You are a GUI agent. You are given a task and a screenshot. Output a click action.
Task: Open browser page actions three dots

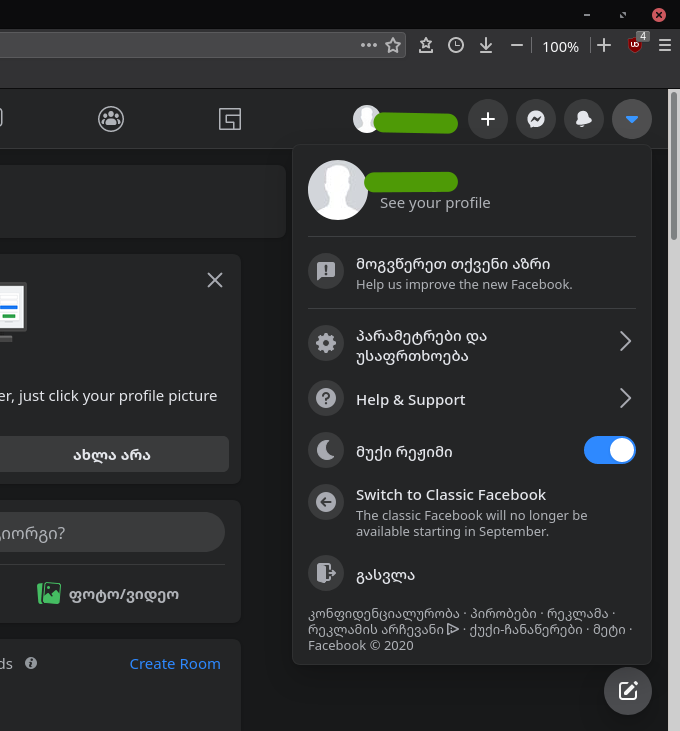click(369, 45)
